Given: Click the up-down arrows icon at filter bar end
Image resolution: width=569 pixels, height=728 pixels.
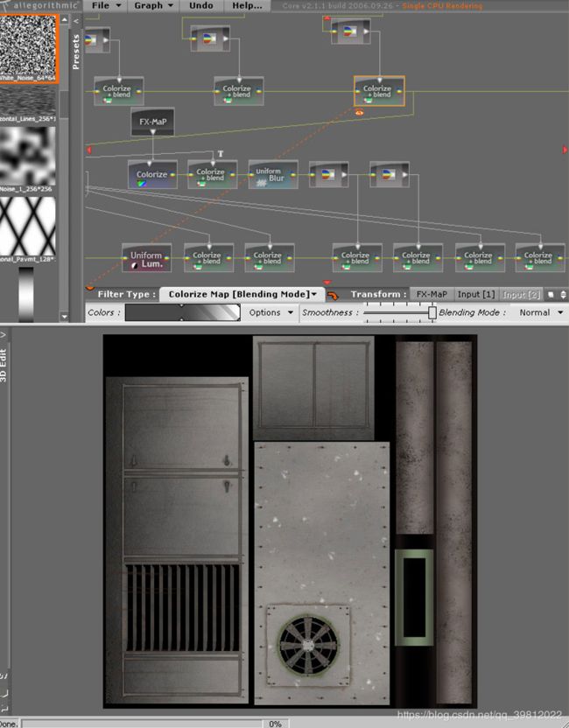Looking at the screenshot, I should pos(564,294).
